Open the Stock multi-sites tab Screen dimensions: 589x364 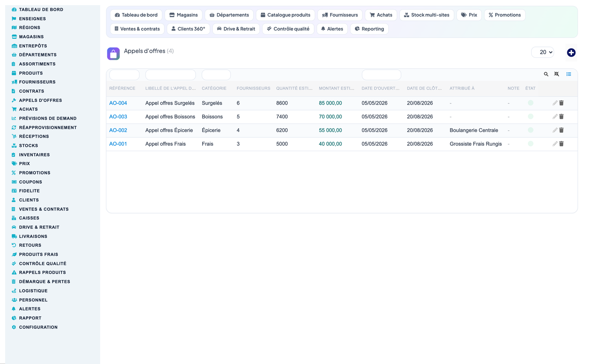coord(427,15)
